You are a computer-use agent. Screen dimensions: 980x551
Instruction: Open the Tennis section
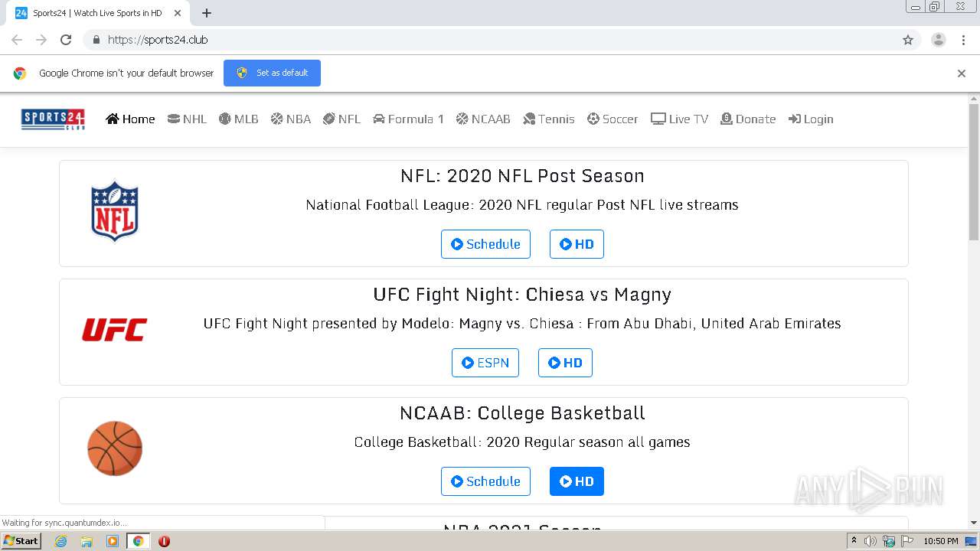[548, 119]
